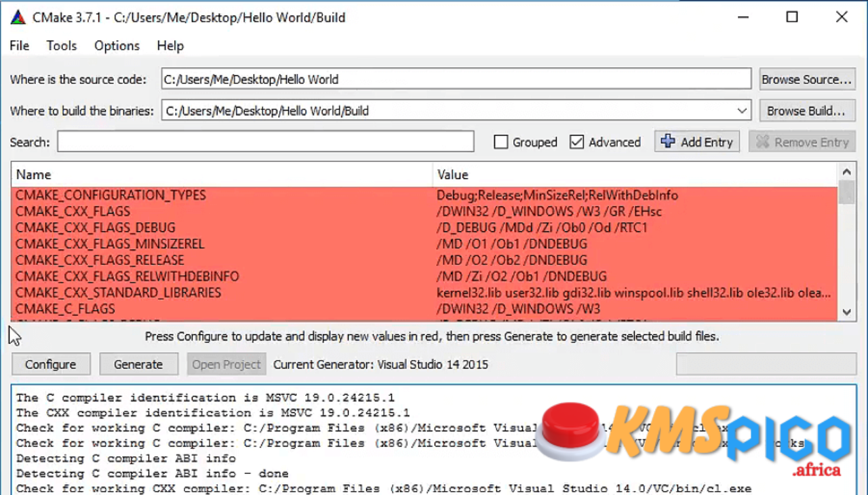
Task: Edit value /MD /O1 /Ob1 /DNDEBUG
Action: point(512,244)
